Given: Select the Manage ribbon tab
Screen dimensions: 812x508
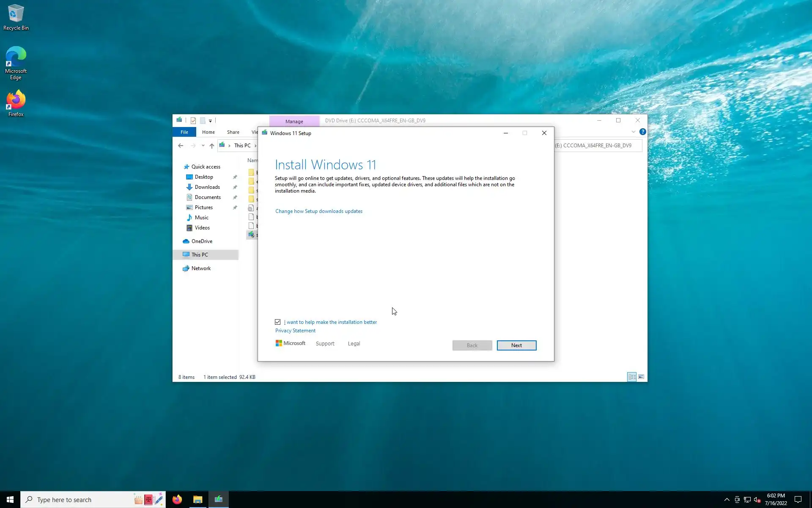Looking at the screenshot, I should pos(294,121).
